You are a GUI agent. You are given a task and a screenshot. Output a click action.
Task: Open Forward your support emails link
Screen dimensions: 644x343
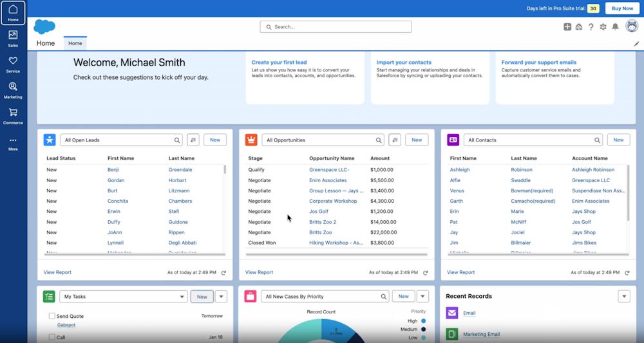click(539, 62)
